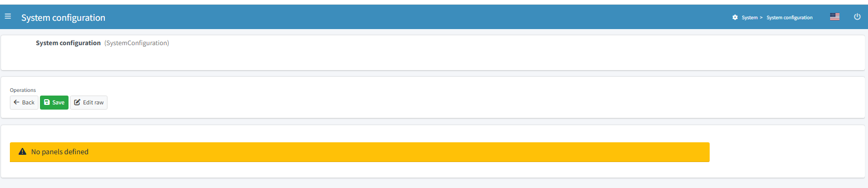868x188 pixels.
Task: Select the bold System configuration heading
Action: (x=68, y=43)
